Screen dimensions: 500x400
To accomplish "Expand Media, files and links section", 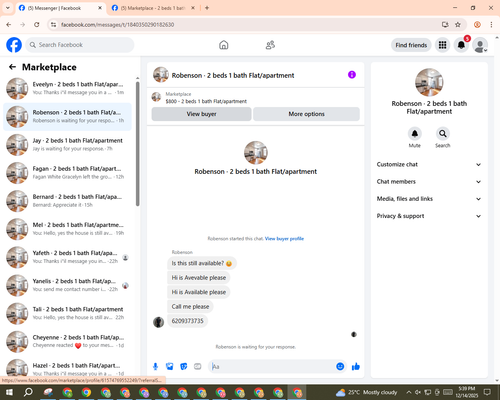I will click(429, 199).
